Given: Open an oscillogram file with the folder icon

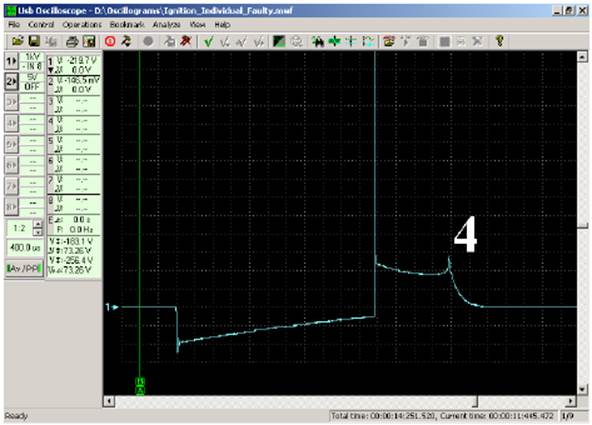Looking at the screenshot, I should 17,41.
